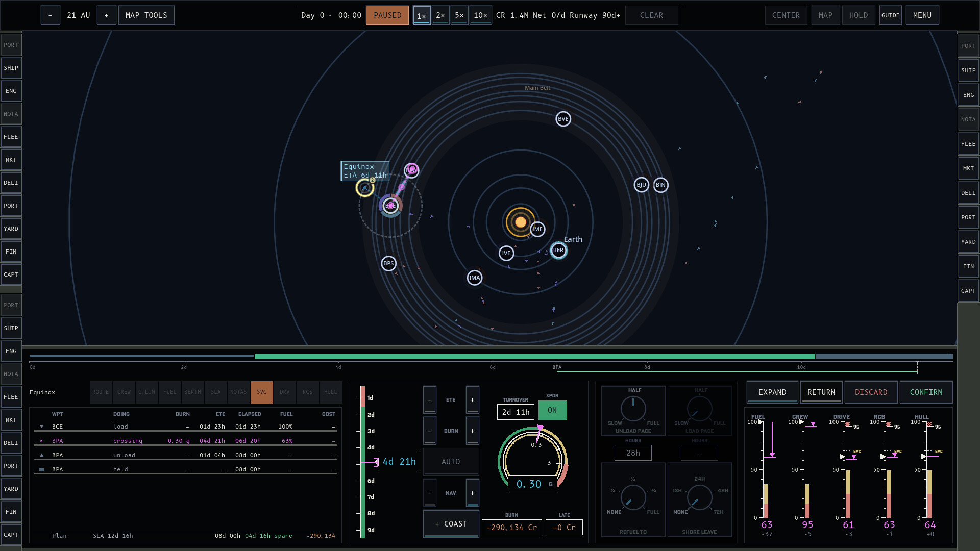Set game speed to 10x

[481, 15]
